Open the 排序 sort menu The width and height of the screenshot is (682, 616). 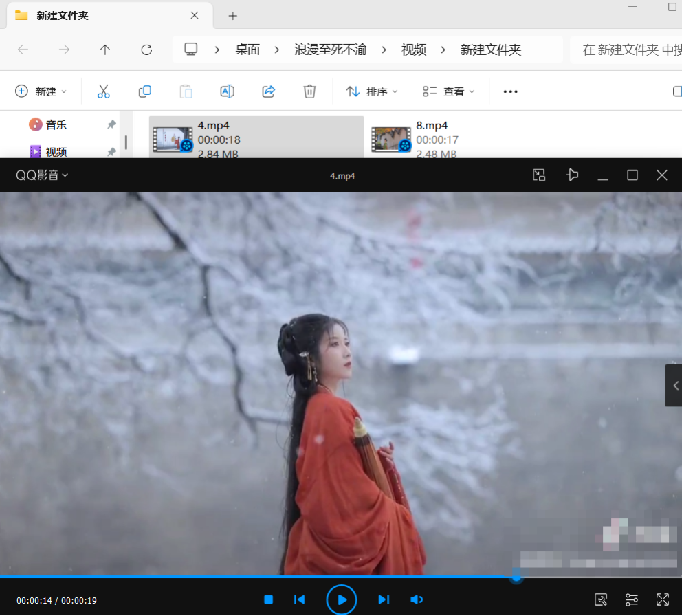tap(372, 91)
